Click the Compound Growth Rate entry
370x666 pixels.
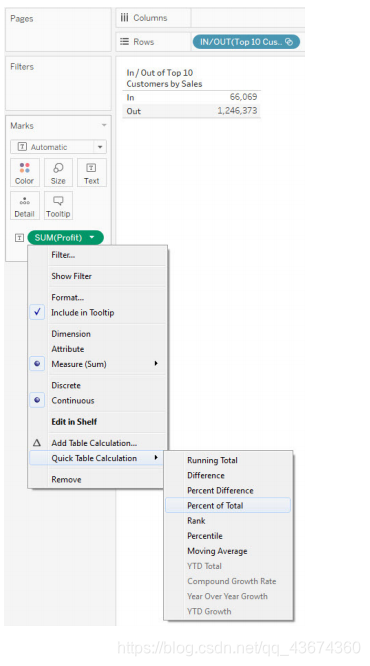[228, 581]
